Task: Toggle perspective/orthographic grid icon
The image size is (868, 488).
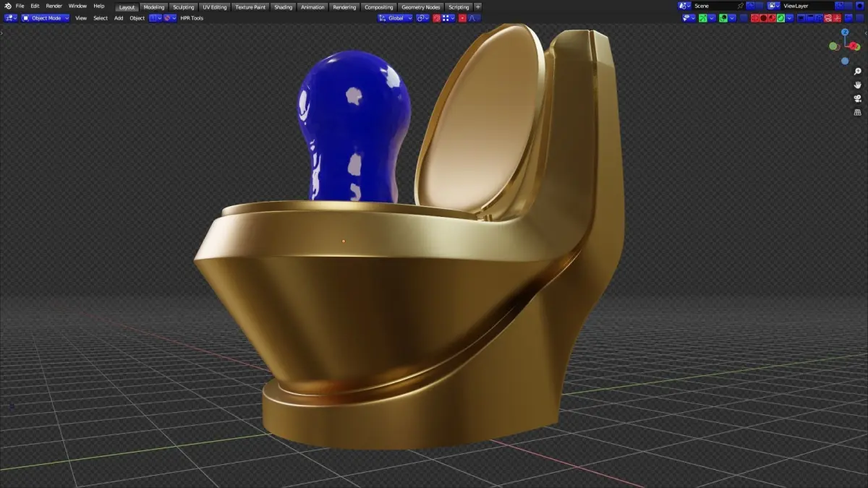Action: tap(858, 113)
